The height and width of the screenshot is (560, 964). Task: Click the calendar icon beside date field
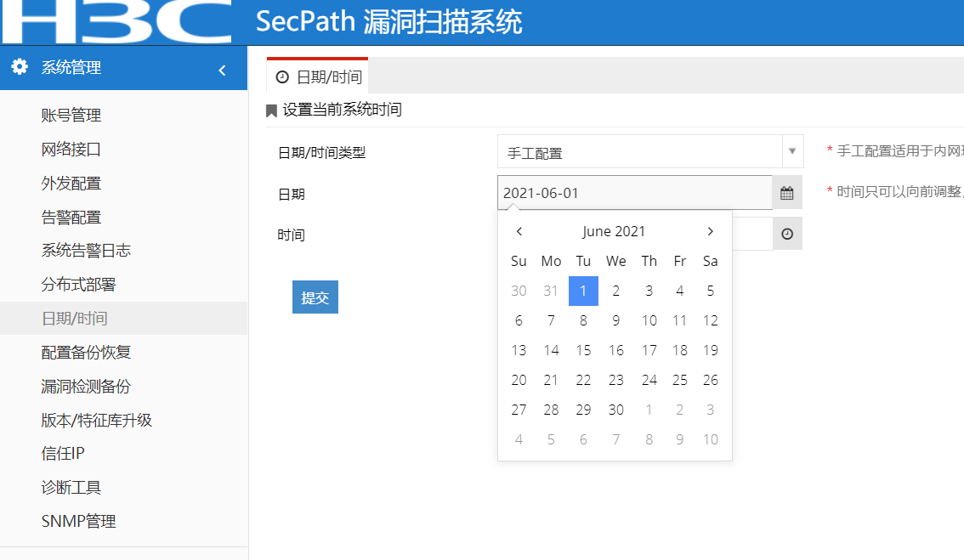click(x=786, y=193)
